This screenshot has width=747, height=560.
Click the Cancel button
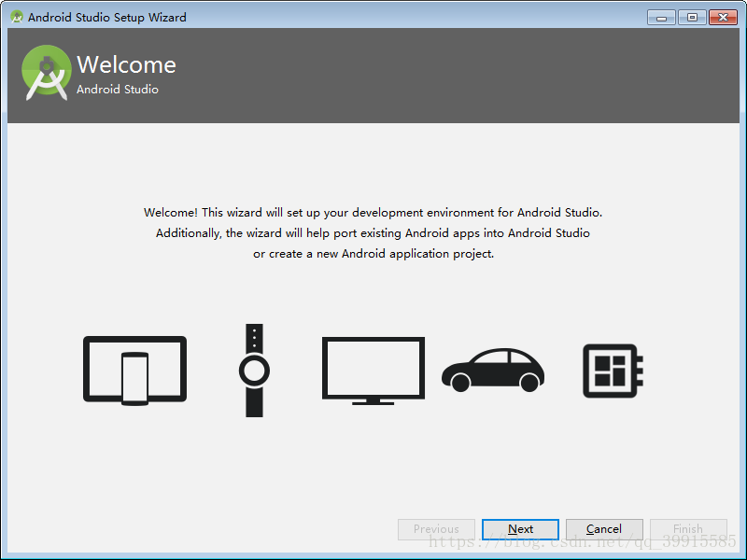pos(604,529)
